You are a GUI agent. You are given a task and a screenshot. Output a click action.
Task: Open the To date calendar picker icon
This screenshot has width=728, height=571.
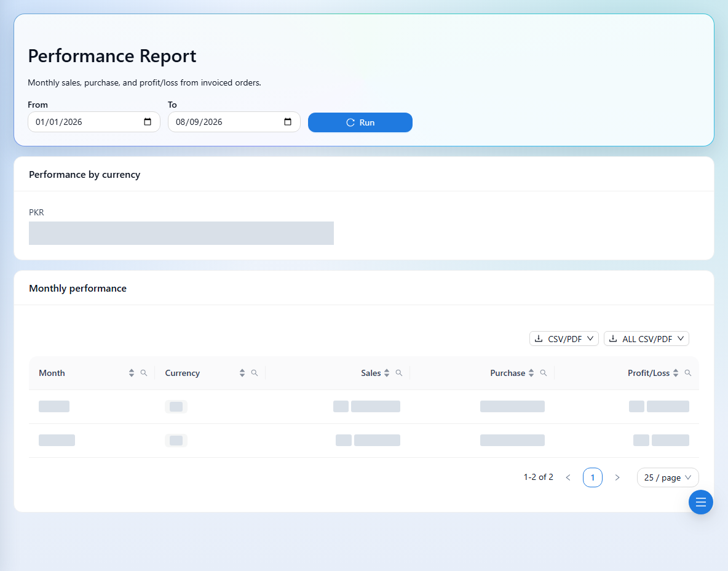point(288,122)
